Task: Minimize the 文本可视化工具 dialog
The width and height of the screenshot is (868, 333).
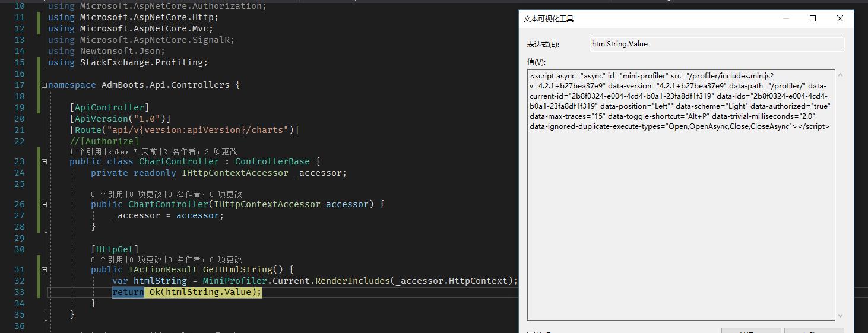Action: (785, 18)
